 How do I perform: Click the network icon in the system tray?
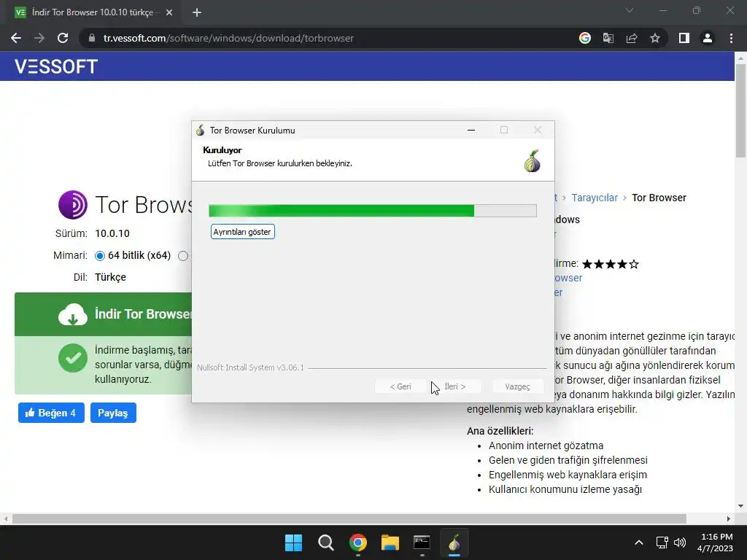[662, 542]
